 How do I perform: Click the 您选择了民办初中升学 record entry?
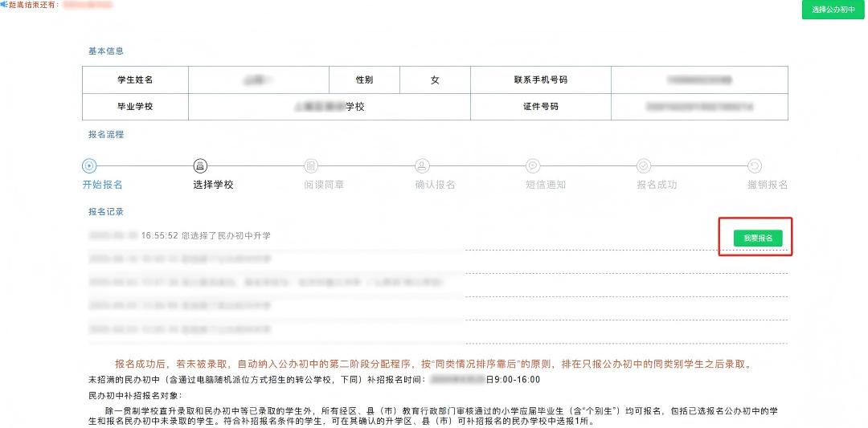pyautogui.click(x=206, y=236)
